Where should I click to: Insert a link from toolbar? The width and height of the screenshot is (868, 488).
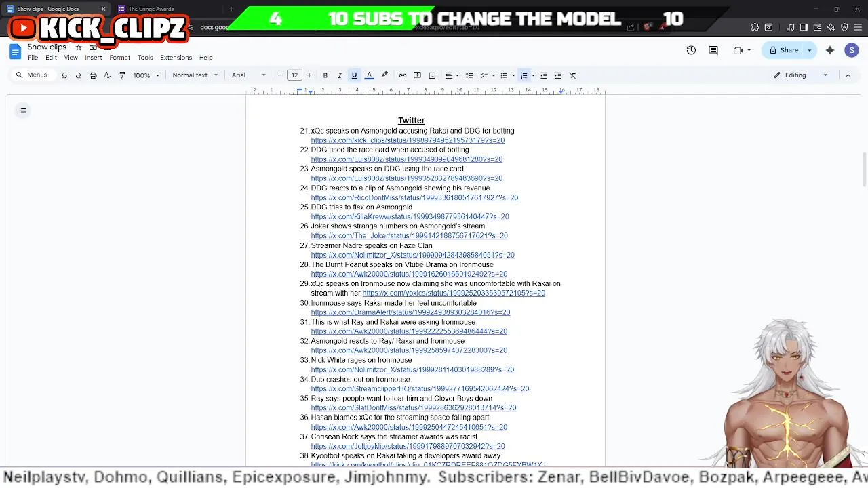click(403, 75)
